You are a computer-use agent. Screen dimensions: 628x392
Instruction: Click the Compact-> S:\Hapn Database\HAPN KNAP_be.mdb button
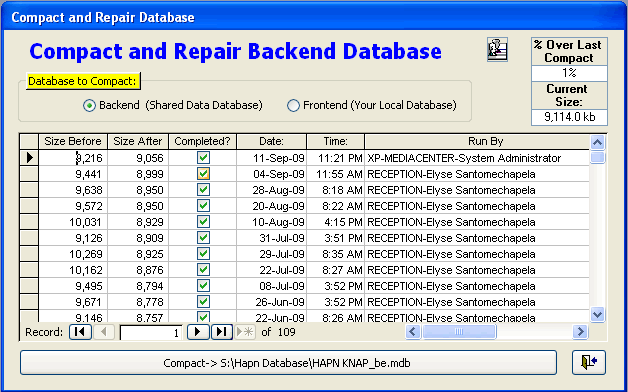coord(288,363)
